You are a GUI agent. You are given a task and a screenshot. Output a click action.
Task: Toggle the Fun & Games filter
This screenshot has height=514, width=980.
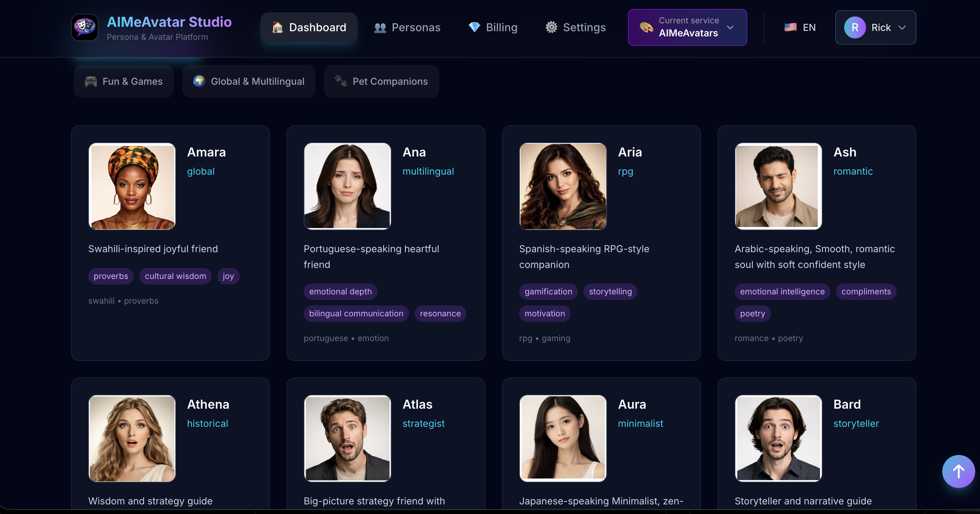click(124, 81)
